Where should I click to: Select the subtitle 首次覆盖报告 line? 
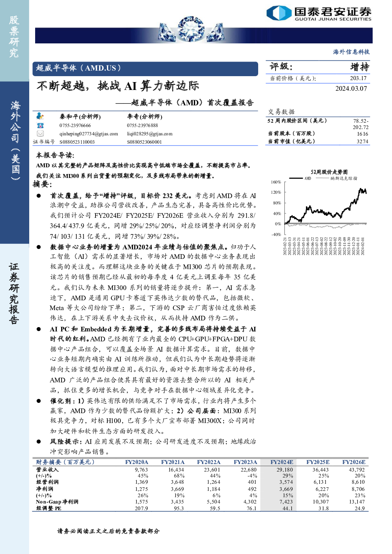point(184,103)
